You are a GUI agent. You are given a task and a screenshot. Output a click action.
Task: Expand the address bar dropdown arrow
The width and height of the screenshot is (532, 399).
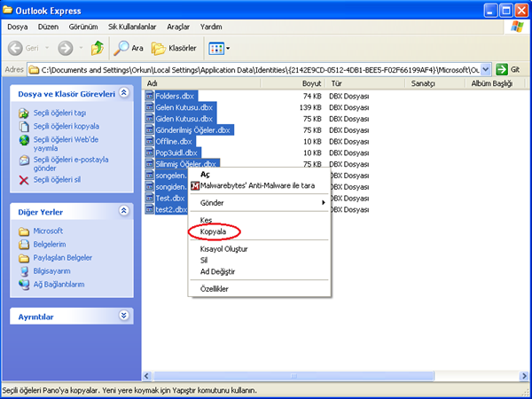pos(486,69)
